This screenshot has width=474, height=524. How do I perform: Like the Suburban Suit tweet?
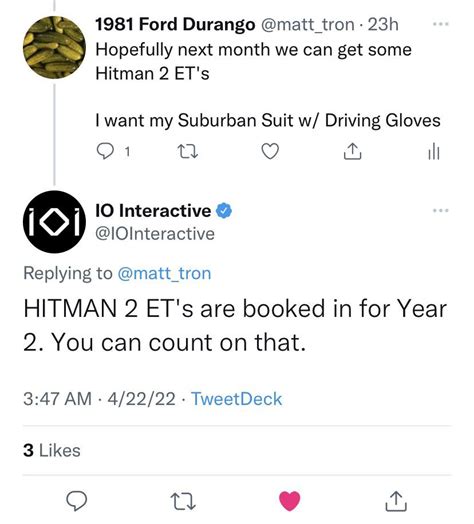270,152
